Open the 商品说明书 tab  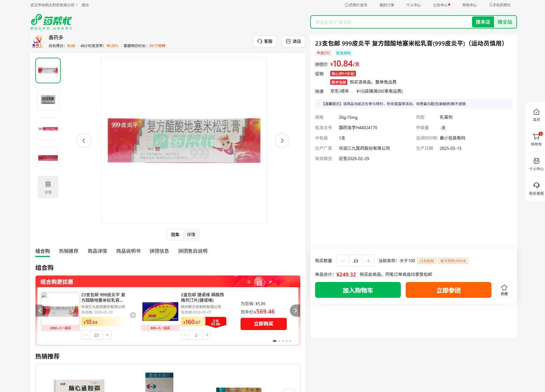click(x=128, y=251)
